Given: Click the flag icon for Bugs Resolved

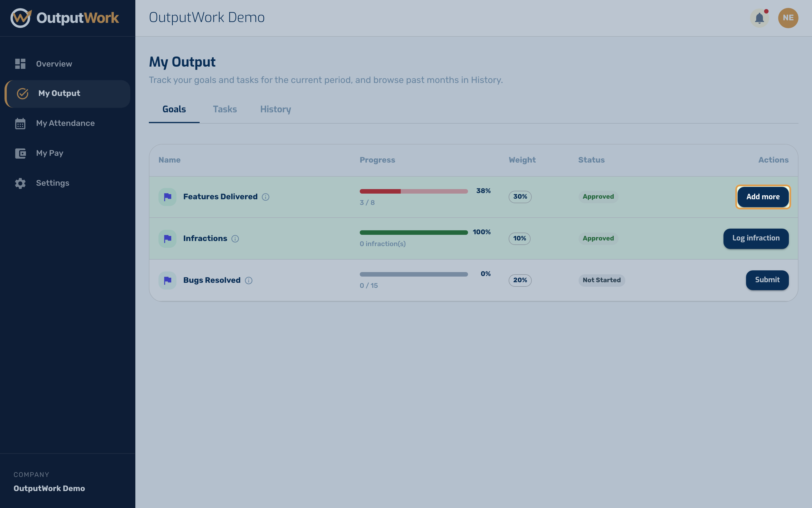Looking at the screenshot, I should click(167, 280).
